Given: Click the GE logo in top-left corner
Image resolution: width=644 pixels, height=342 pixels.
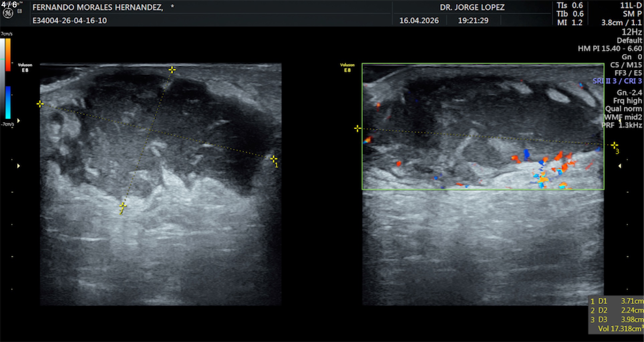Looking at the screenshot, I should (x=8, y=13).
